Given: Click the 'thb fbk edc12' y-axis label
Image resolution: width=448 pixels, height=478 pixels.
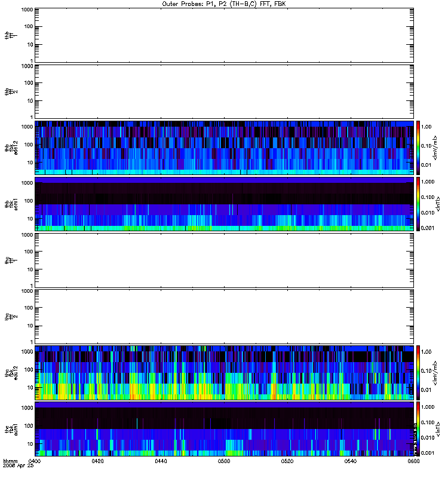Looking at the screenshot, I should click(11, 148).
